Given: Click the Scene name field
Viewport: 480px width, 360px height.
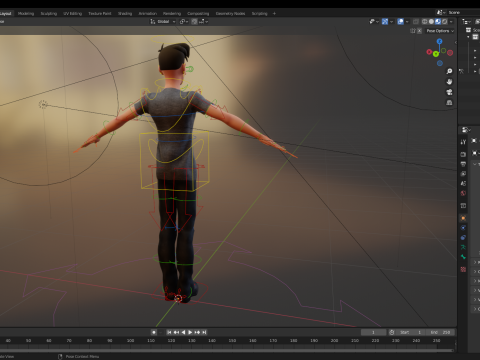Looking at the screenshot, I should click(x=463, y=12).
